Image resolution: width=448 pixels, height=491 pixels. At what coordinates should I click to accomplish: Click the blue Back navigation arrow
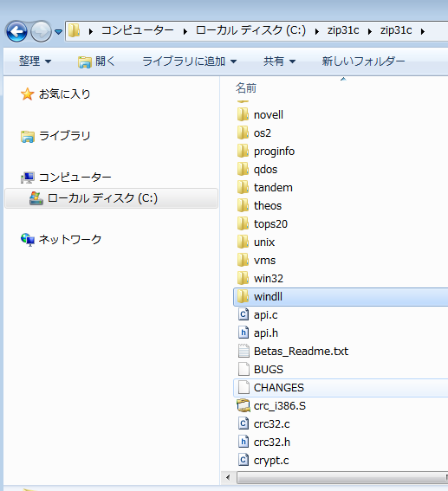[x=16, y=31]
